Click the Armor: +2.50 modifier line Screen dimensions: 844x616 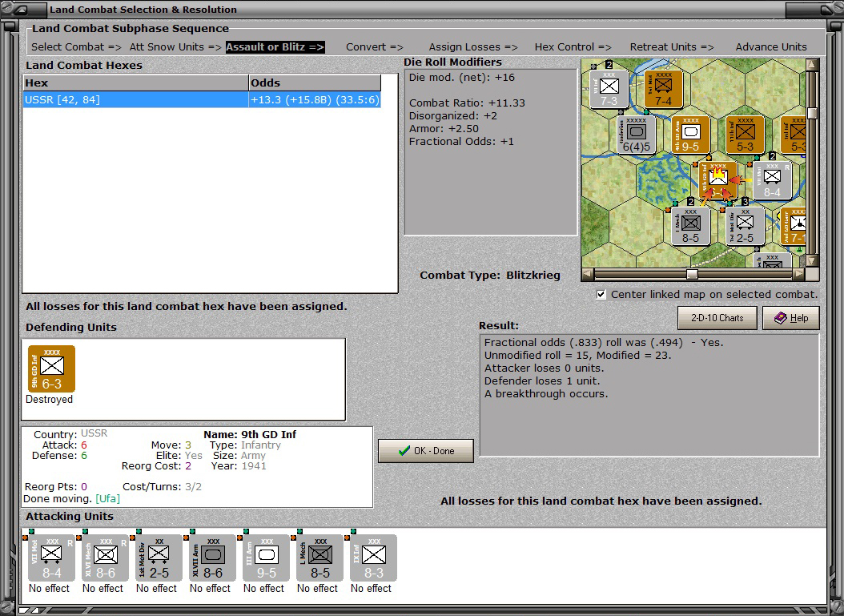click(444, 129)
